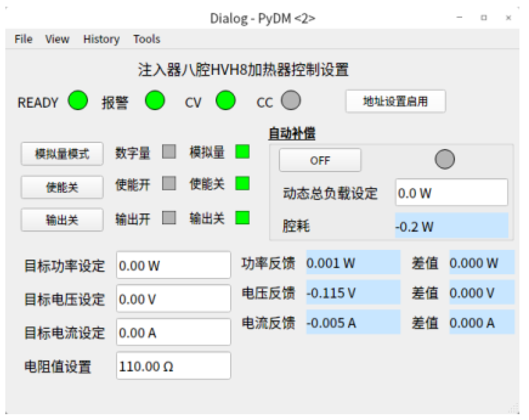Click the READY green status indicator
529x420 pixels.
pos(78,100)
